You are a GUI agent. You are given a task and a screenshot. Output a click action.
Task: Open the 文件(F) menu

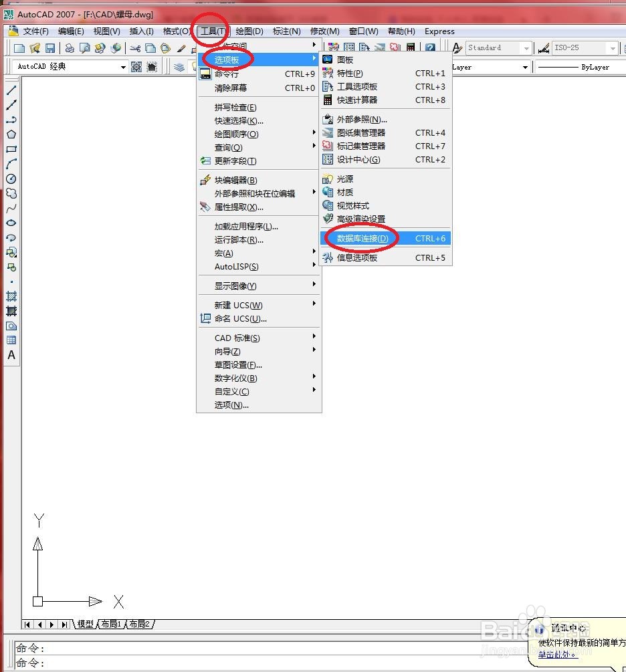point(35,31)
